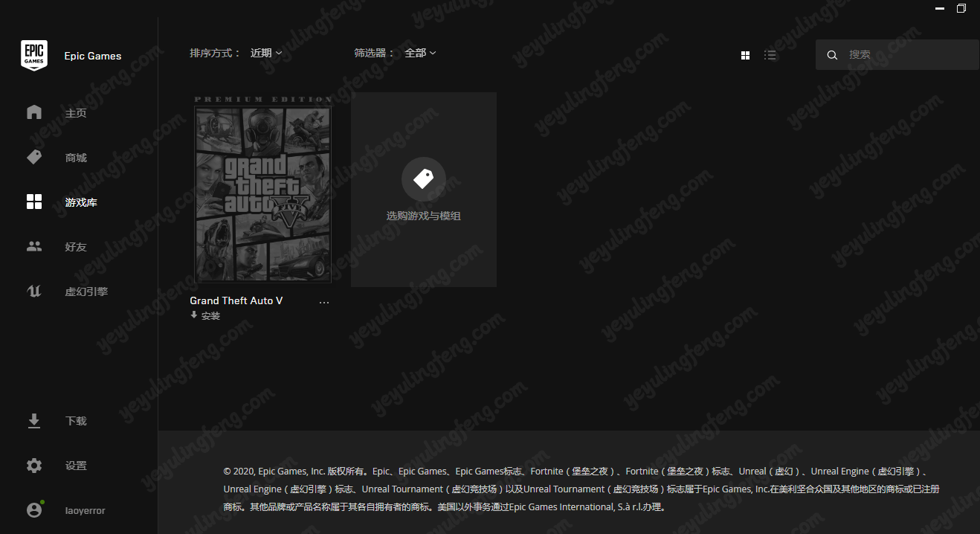Viewport: 980px width, 534px height.
Task: Go to 主页 in sidebar
Action: pyautogui.click(x=76, y=113)
